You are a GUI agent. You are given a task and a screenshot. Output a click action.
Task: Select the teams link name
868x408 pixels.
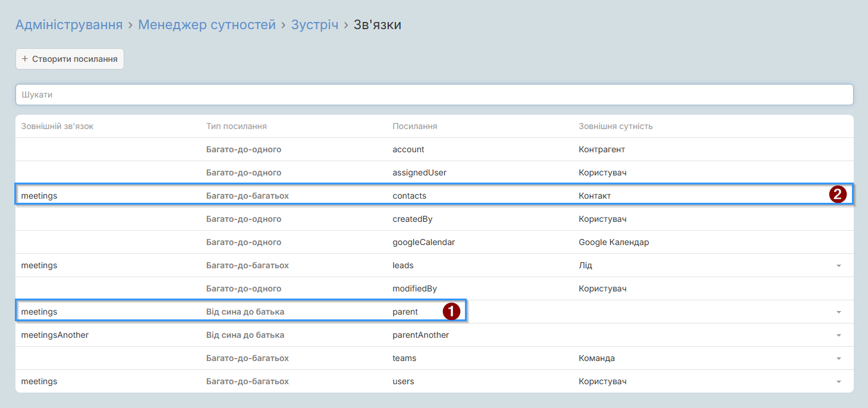404,358
